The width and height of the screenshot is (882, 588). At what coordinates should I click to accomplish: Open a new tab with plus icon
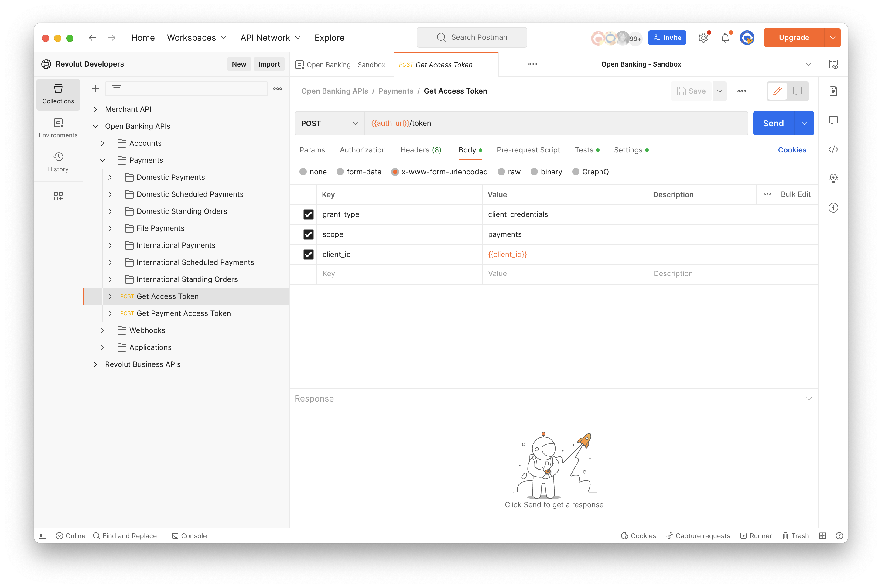pyautogui.click(x=511, y=64)
